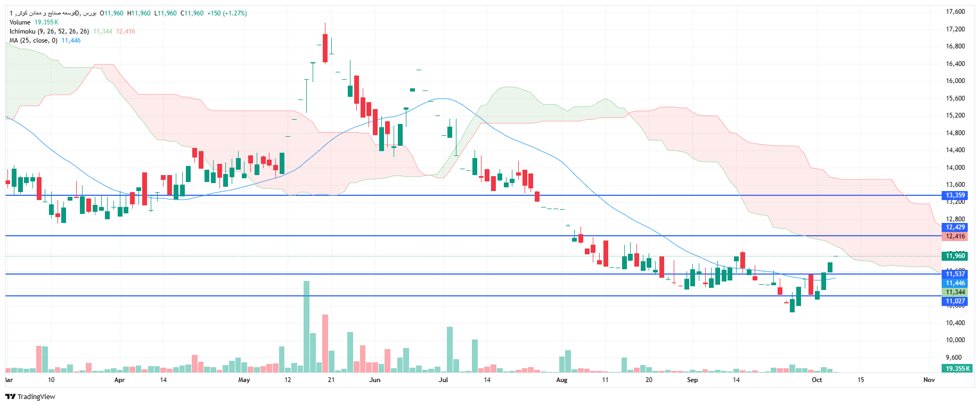Image resolution: width=980 pixels, height=406 pixels.
Task: Click the 11,027 support line label
Action: coord(955,301)
